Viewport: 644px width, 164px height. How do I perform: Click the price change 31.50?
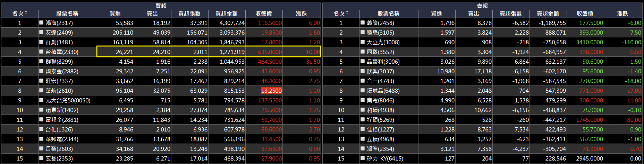[313, 62]
